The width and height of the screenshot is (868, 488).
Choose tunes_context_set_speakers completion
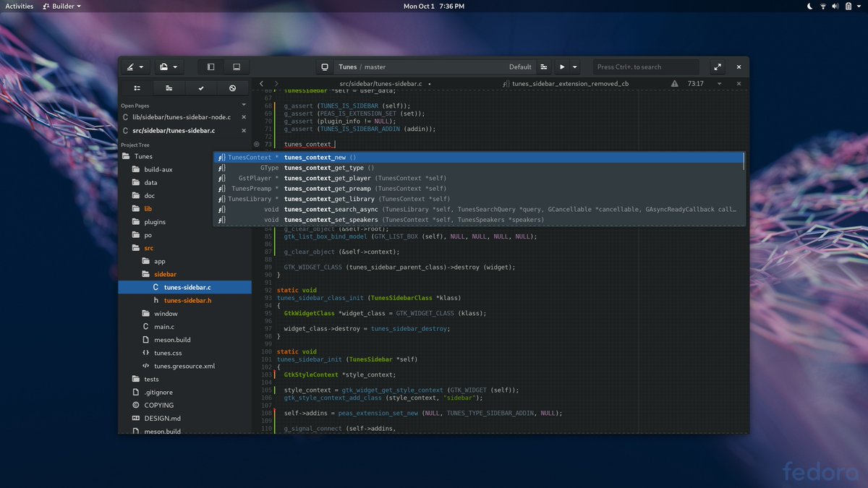point(479,219)
